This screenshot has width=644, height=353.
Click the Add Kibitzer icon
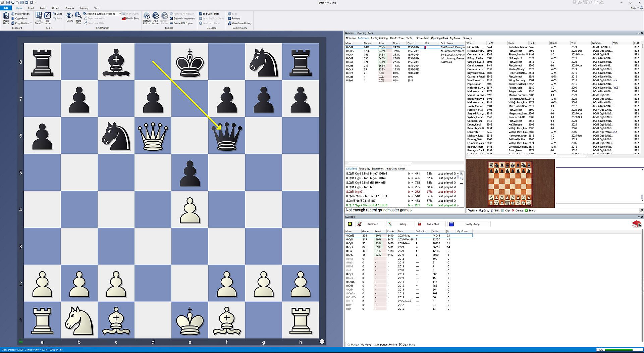[156, 18]
